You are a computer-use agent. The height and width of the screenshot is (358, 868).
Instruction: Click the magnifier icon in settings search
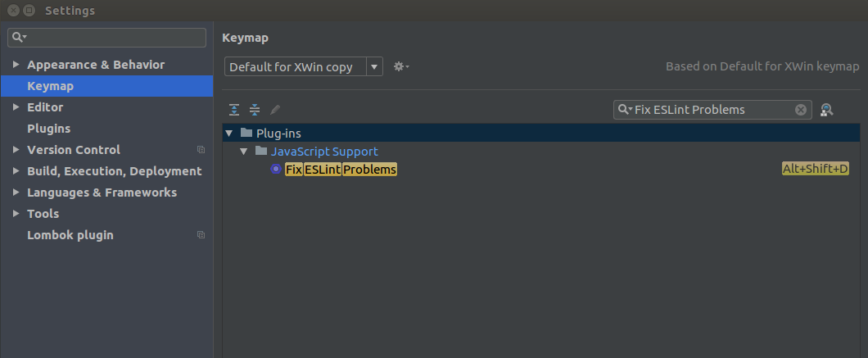18,38
